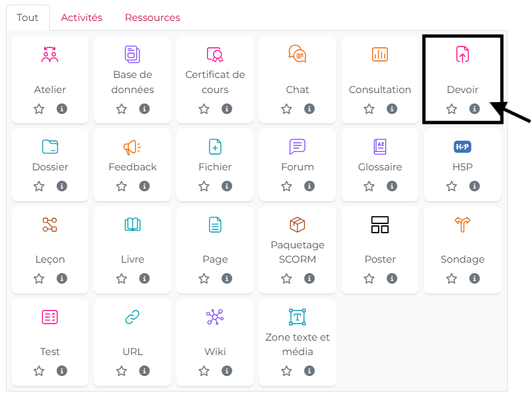Open the Chat activity icon
The image size is (532, 395).
297,54
